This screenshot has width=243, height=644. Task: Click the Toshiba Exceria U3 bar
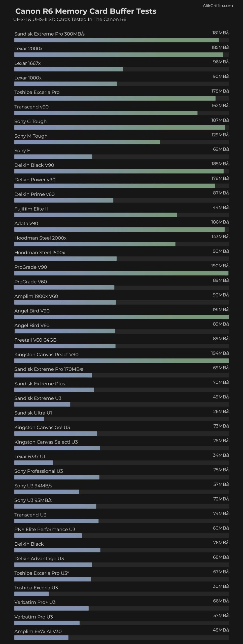31,594
